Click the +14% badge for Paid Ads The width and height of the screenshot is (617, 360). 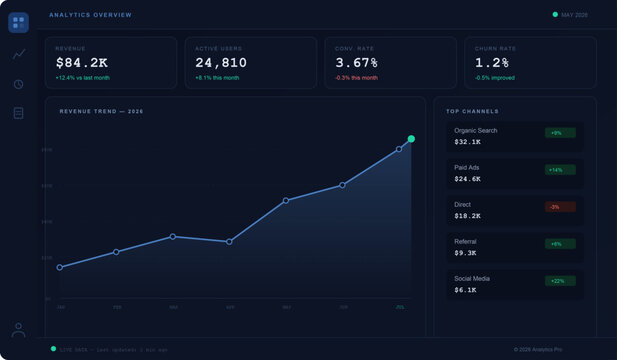(560, 170)
